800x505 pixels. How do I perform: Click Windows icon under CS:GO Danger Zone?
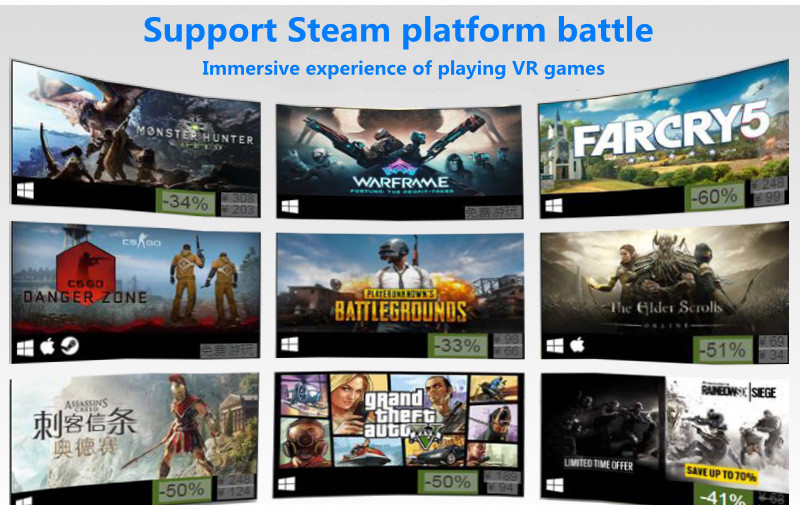coord(26,348)
